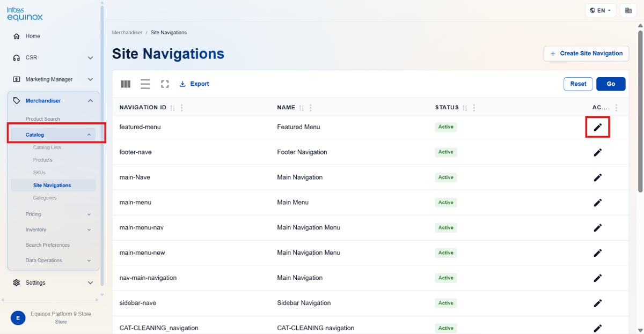The height and width of the screenshot is (334, 644).
Task: Expand the CSR sidebar section
Action: (x=90, y=58)
